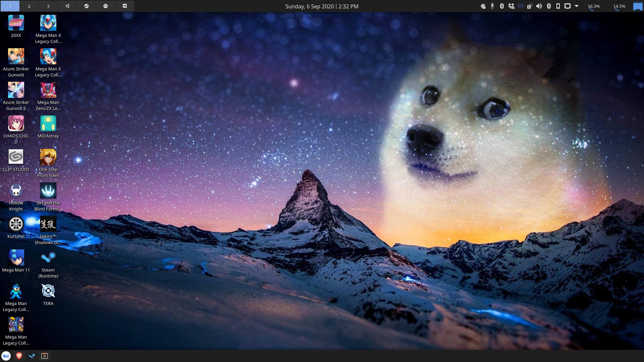Switch to workspace 3
This screenshot has width=644, height=362.
coord(48,6)
